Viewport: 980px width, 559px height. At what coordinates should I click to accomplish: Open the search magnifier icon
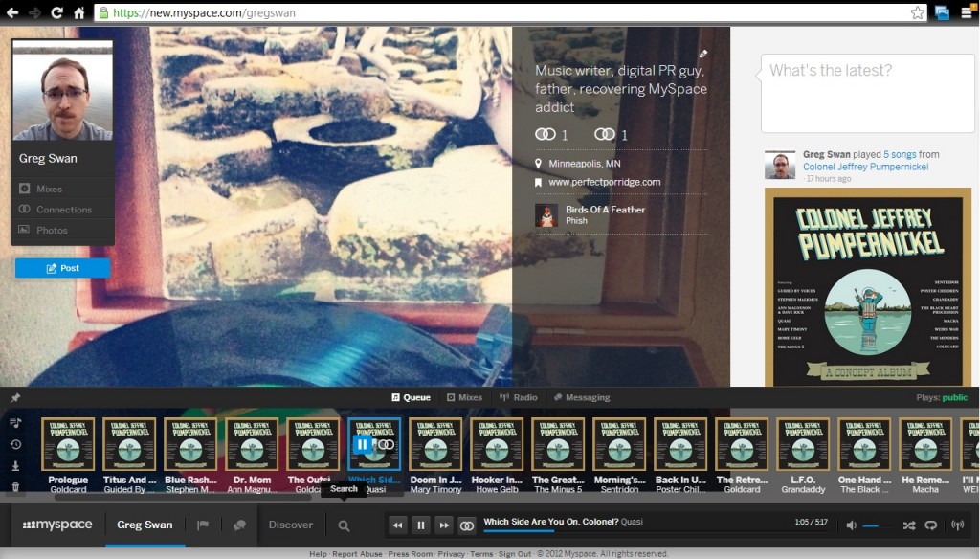click(x=344, y=525)
